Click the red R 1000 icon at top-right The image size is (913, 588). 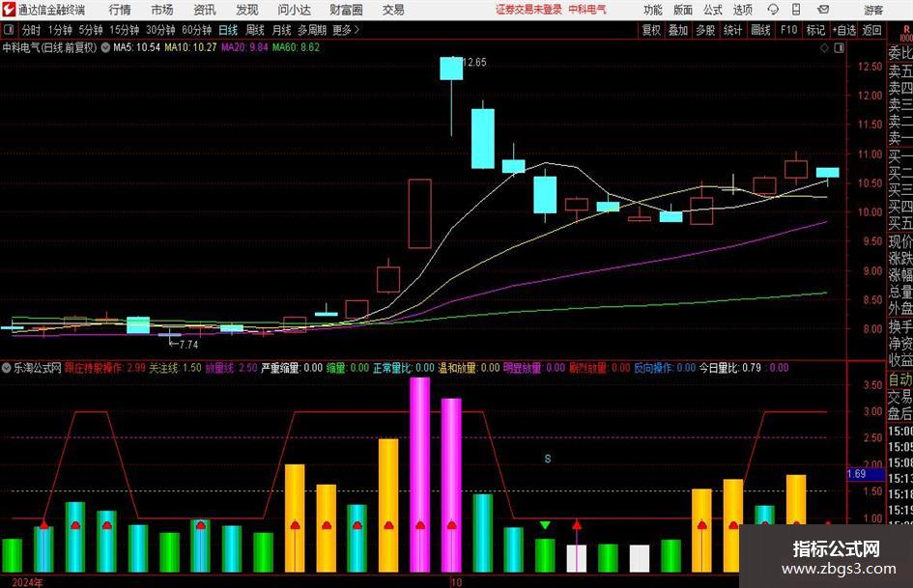coord(906,32)
